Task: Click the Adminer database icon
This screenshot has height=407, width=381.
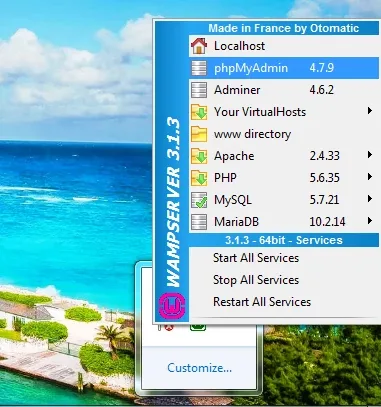Action: [199, 90]
